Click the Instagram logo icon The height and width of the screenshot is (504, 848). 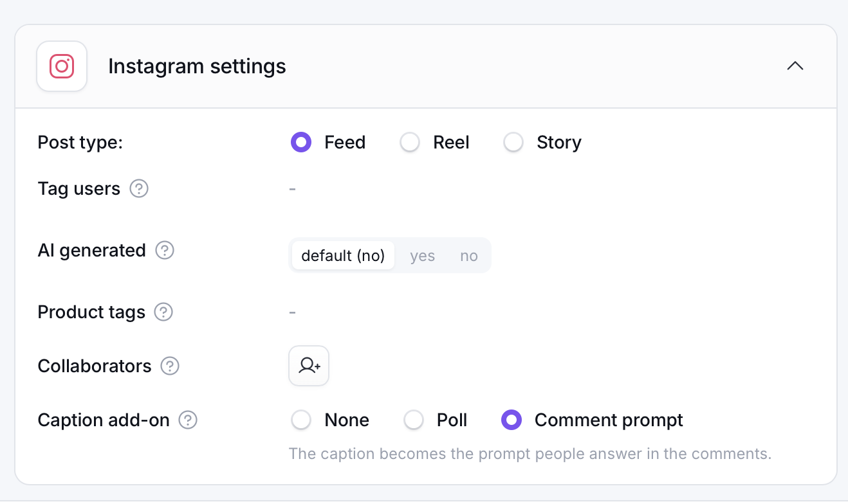pyautogui.click(x=62, y=66)
